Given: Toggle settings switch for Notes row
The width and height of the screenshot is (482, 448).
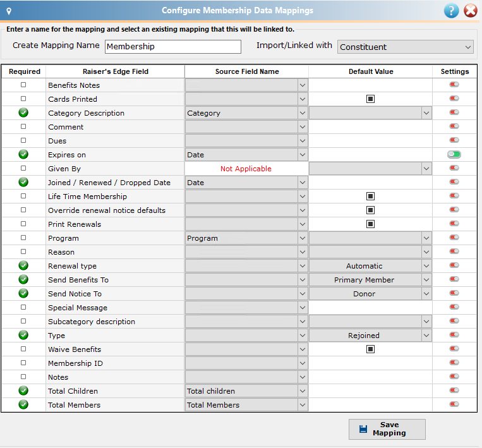Looking at the screenshot, I should point(454,377).
